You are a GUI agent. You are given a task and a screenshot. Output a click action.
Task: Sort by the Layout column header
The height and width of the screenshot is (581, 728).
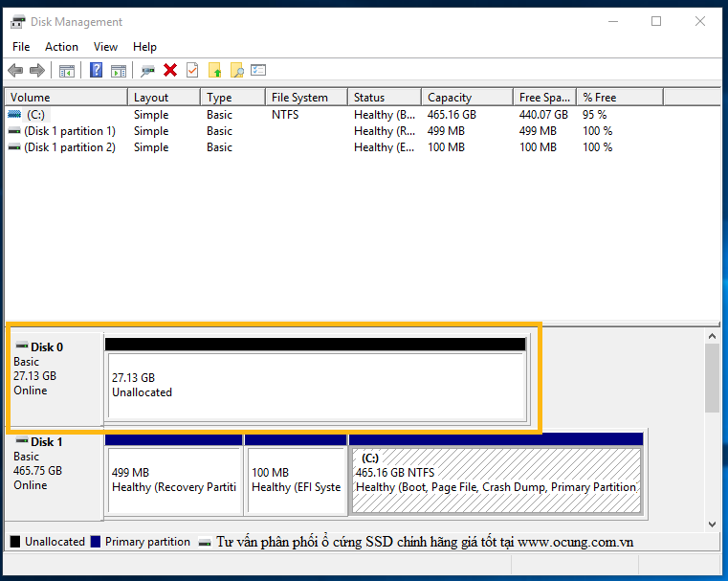point(165,98)
